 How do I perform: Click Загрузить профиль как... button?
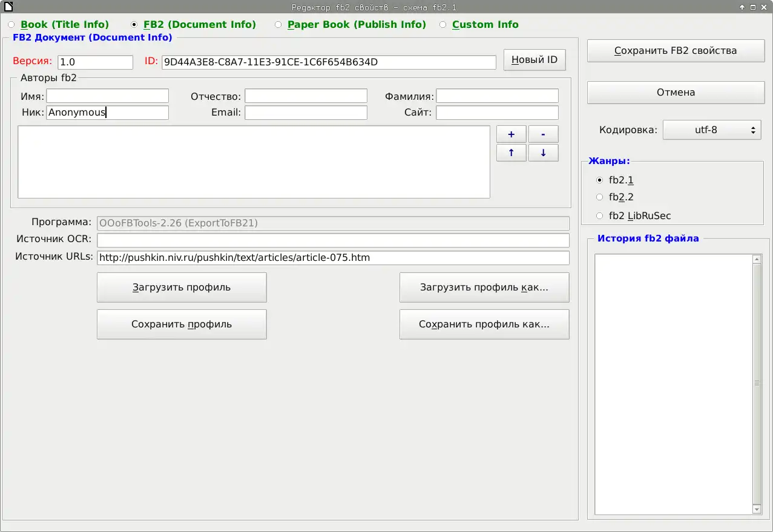pos(484,287)
